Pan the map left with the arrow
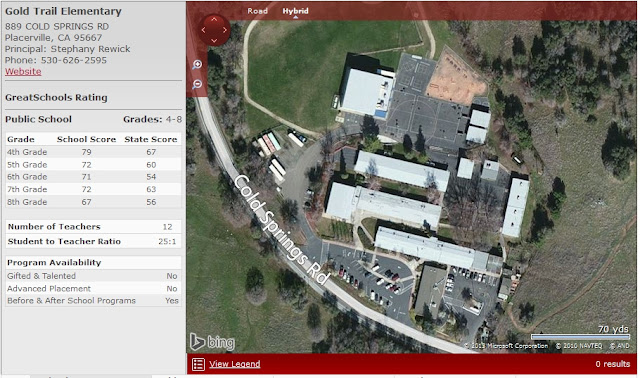Image resolution: width=640 pixels, height=378 pixels. 204,30
